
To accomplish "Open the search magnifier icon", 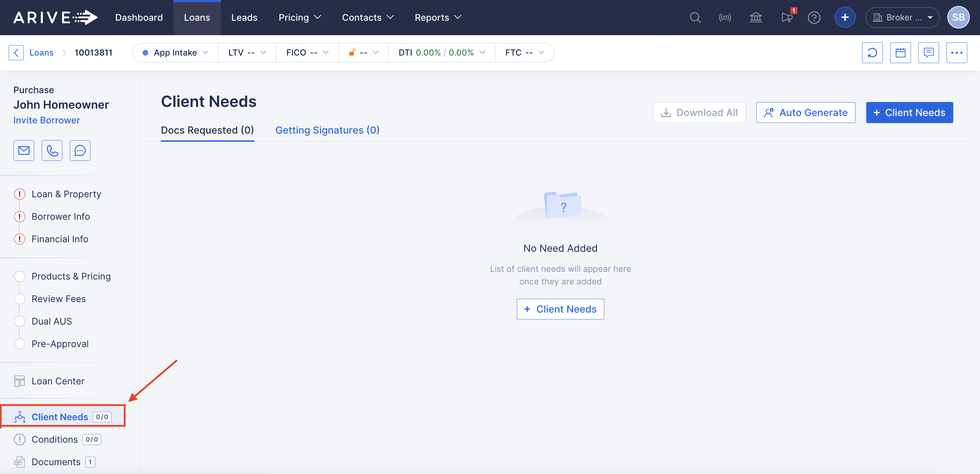I will point(695,18).
